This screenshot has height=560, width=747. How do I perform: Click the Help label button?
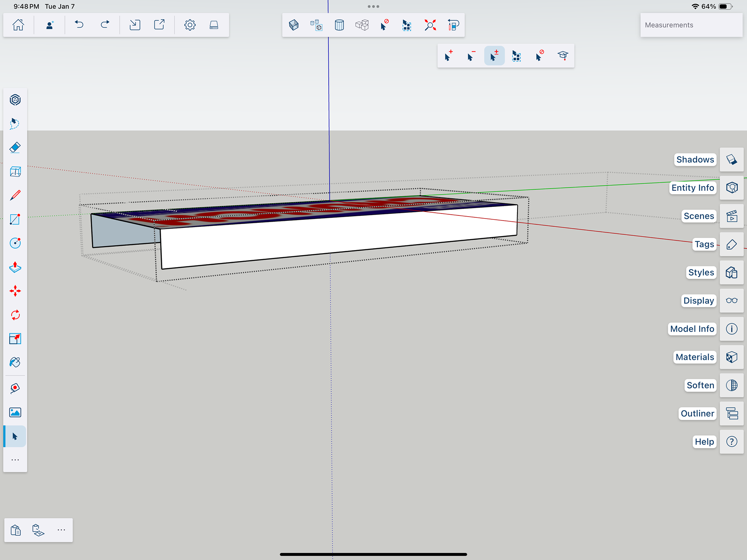(x=704, y=442)
